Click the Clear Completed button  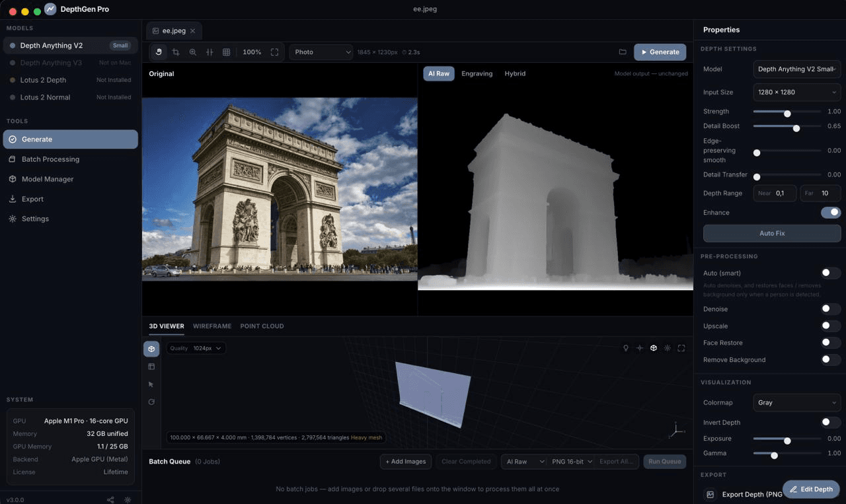(466, 462)
